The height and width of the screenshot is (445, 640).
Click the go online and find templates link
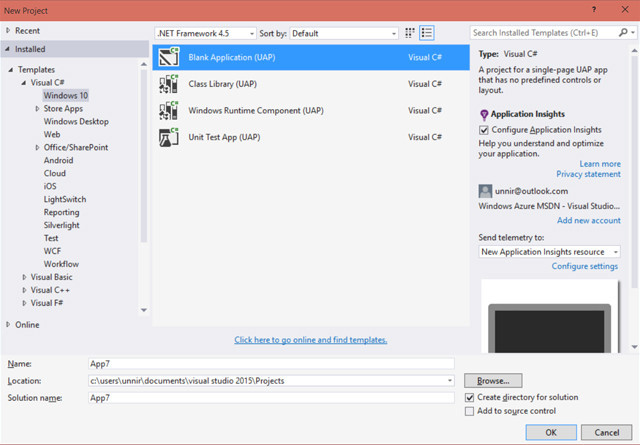point(311,340)
